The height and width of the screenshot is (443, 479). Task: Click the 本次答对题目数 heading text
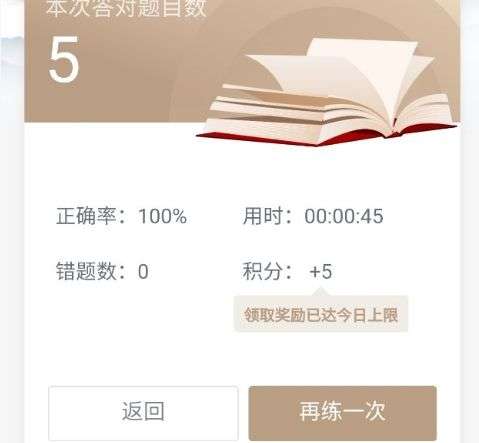click(x=126, y=8)
